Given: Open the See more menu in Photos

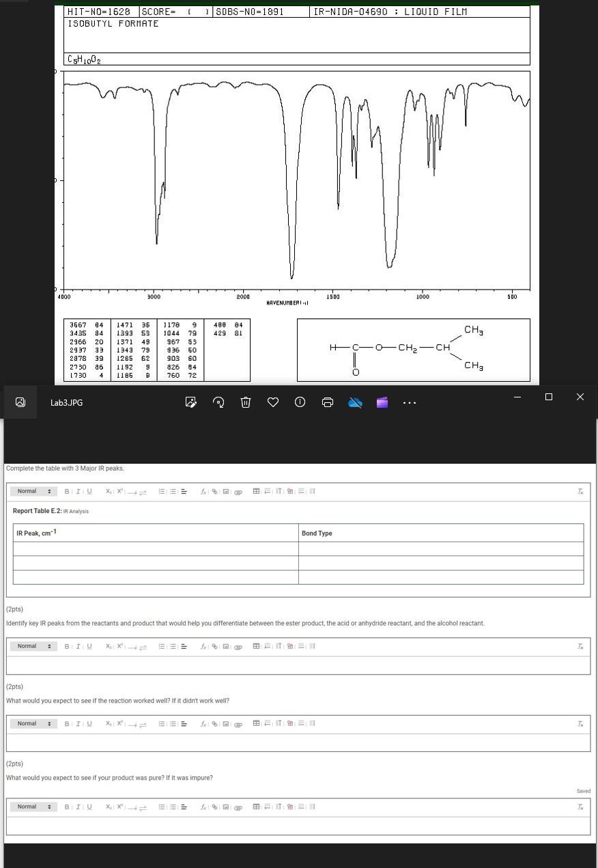Looking at the screenshot, I should pos(409,402).
